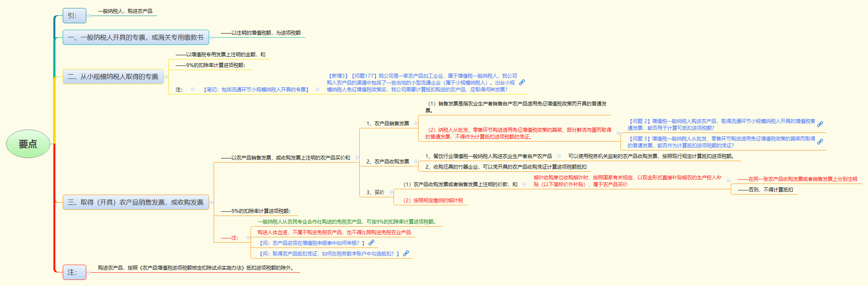The height and width of the screenshot is (286, 868).
Task: Open link icon beside 【问题 3】 node
Action: pyautogui.click(x=820, y=142)
